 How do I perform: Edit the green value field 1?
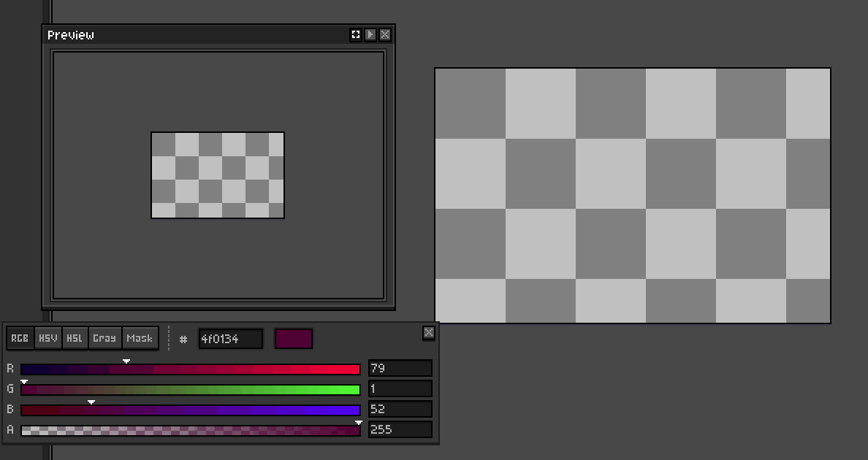[400, 388]
